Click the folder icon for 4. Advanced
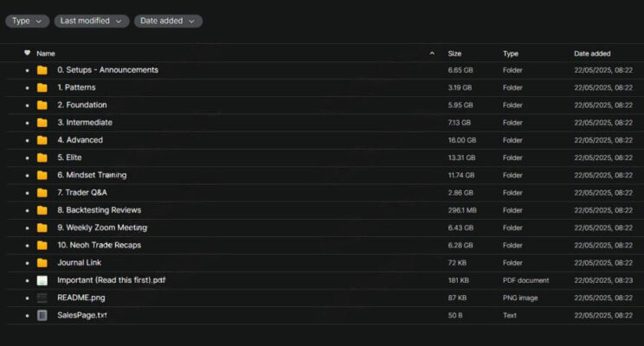 pos(42,140)
